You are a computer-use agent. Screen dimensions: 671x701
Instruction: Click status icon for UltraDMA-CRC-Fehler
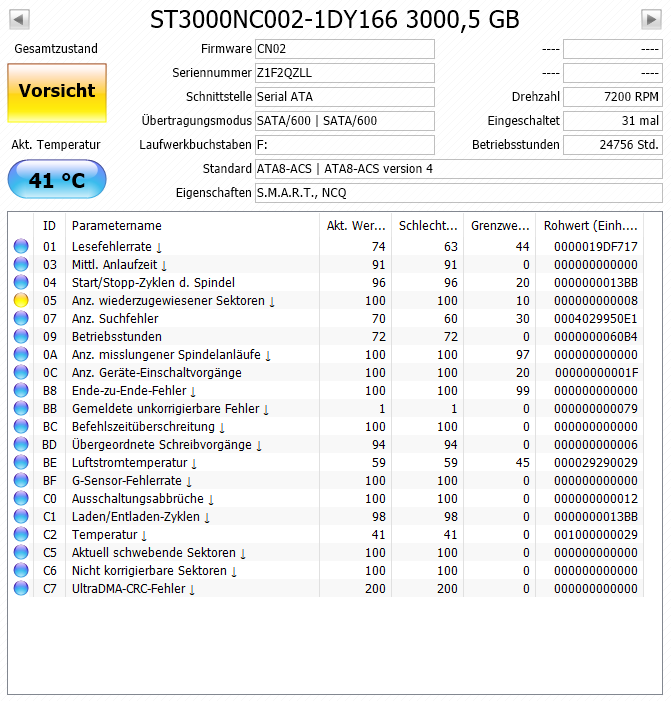(x=21, y=588)
